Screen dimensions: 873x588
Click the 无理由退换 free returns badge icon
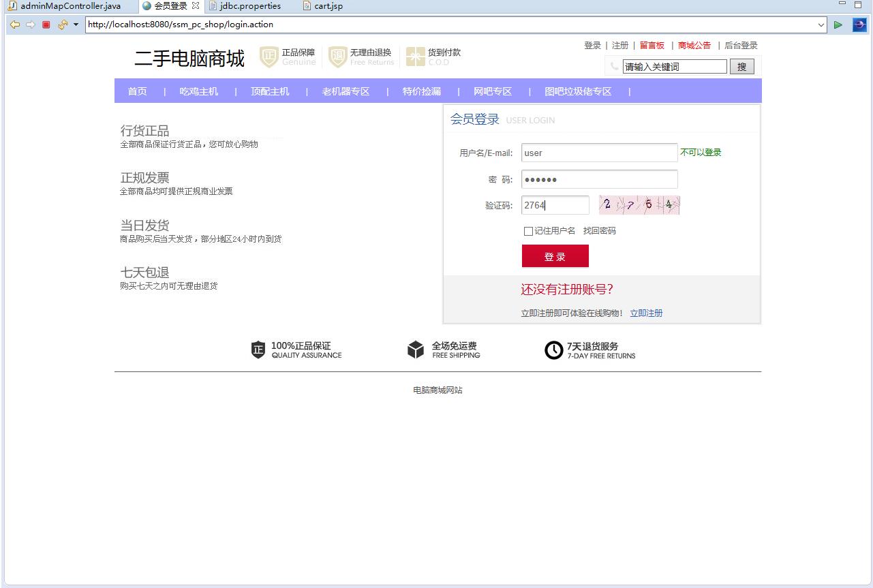337,57
